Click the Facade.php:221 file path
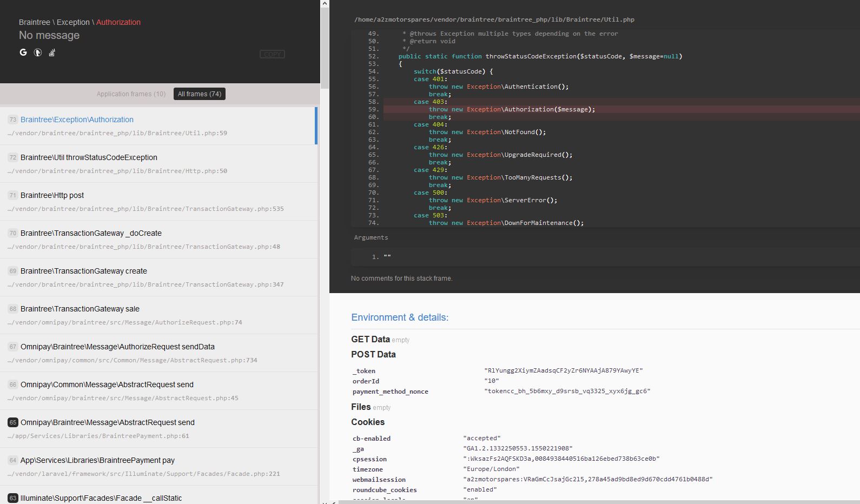 (144, 474)
